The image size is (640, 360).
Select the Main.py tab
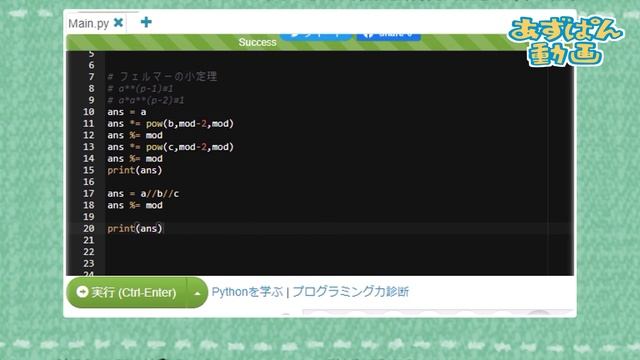89,23
